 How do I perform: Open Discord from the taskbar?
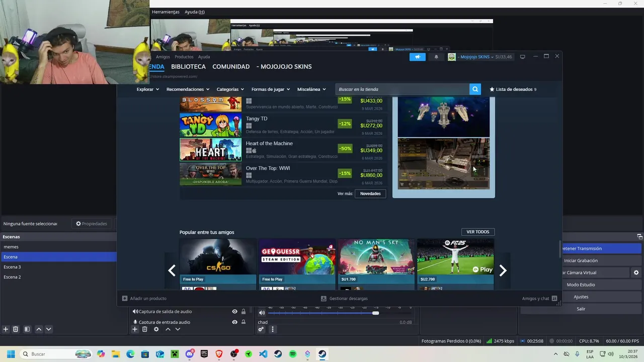coord(189,354)
